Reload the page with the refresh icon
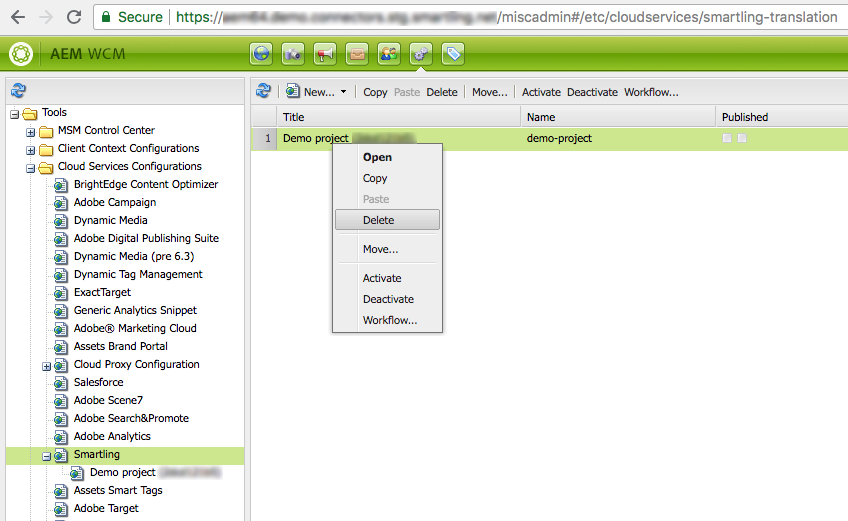Image resolution: width=848 pixels, height=521 pixels. [74, 17]
